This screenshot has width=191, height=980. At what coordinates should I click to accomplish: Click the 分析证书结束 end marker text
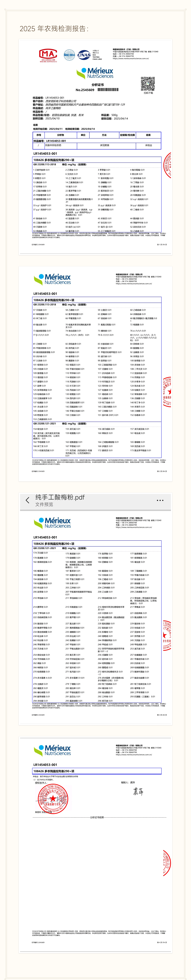97,817
